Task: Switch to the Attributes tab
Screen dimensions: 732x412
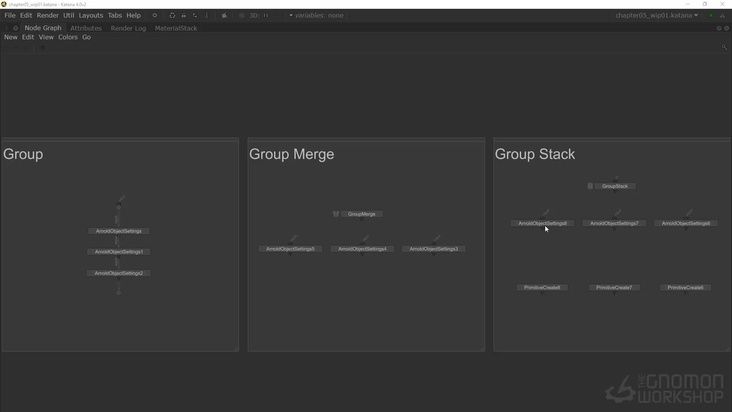Action: point(86,28)
